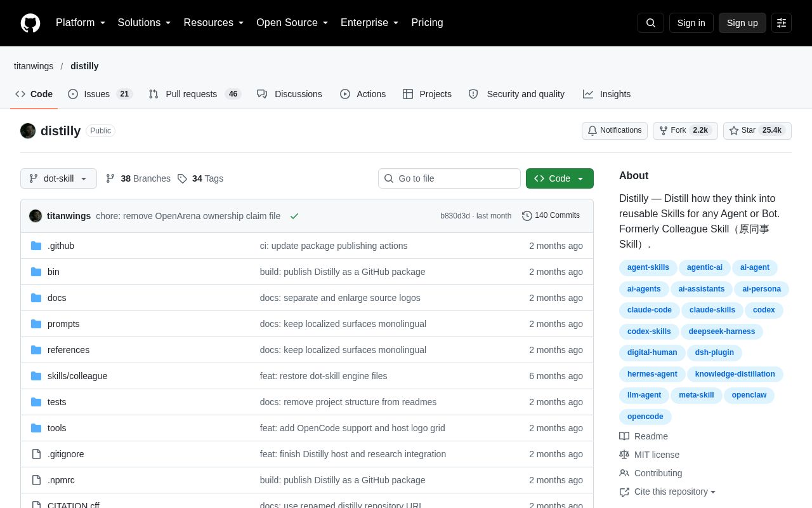812x508 pixels.
Task: Select the knowledge-distillation topic tag
Action: [x=735, y=374]
